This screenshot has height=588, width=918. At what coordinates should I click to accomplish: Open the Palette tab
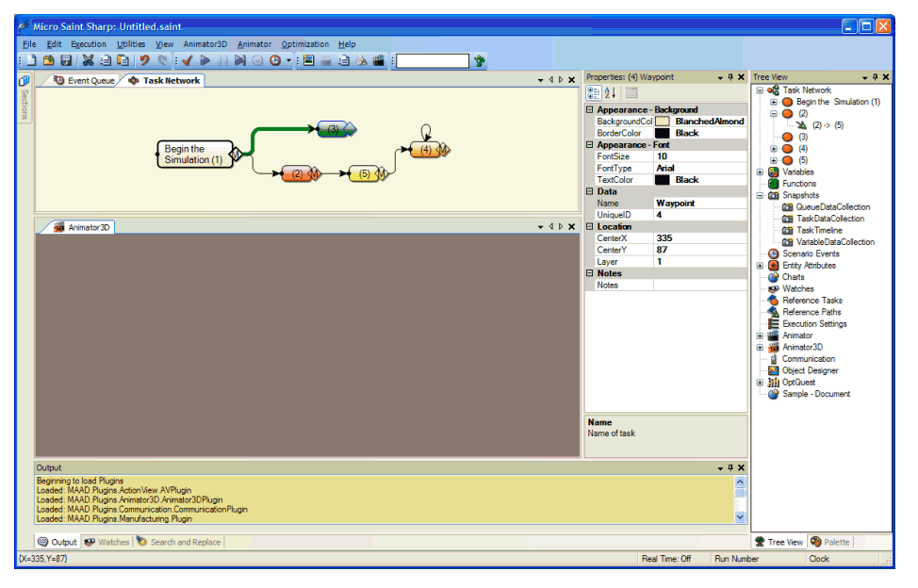click(830, 542)
